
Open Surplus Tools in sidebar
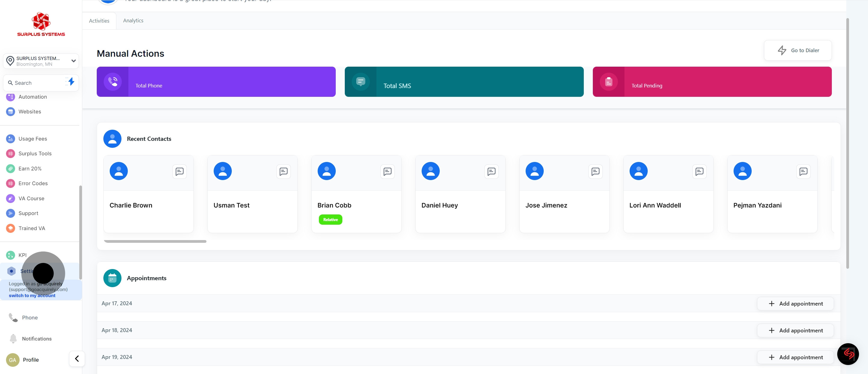point(35,154)
